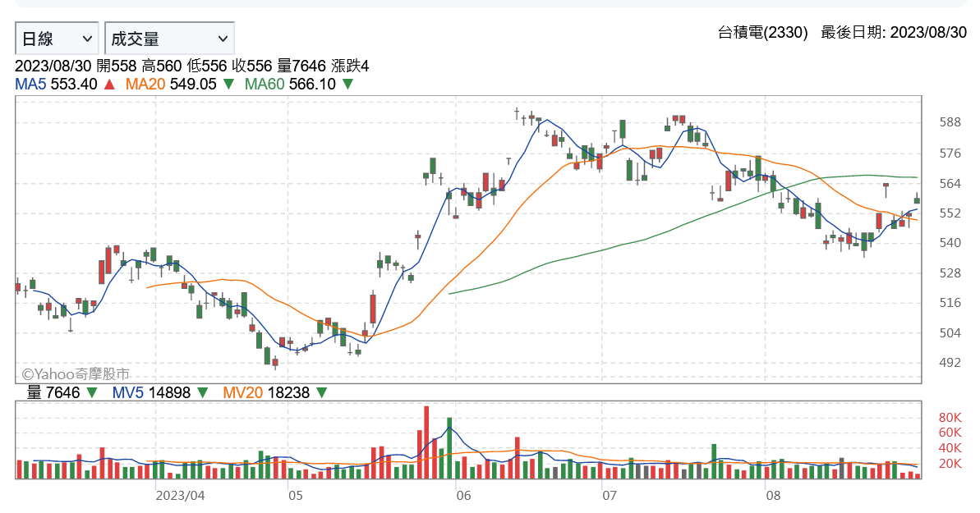Click the 05 month axis label
980x513 pixels.
[295, 496]
